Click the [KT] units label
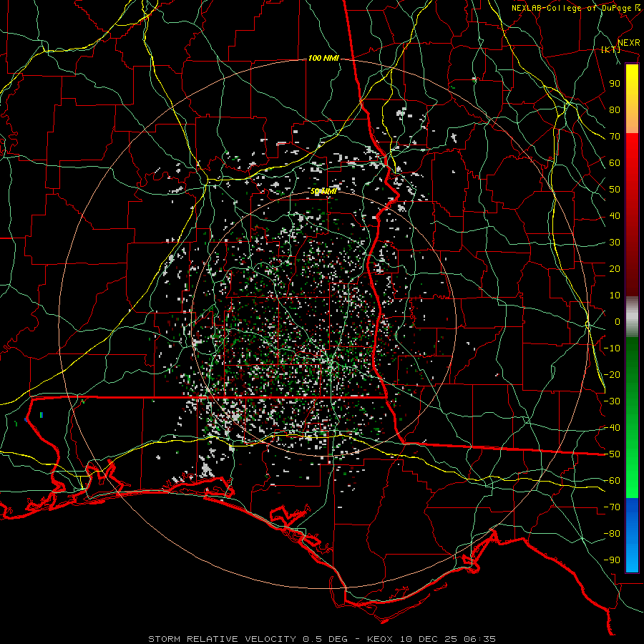The height and width of the screenshot is (644, 644). 611,49
